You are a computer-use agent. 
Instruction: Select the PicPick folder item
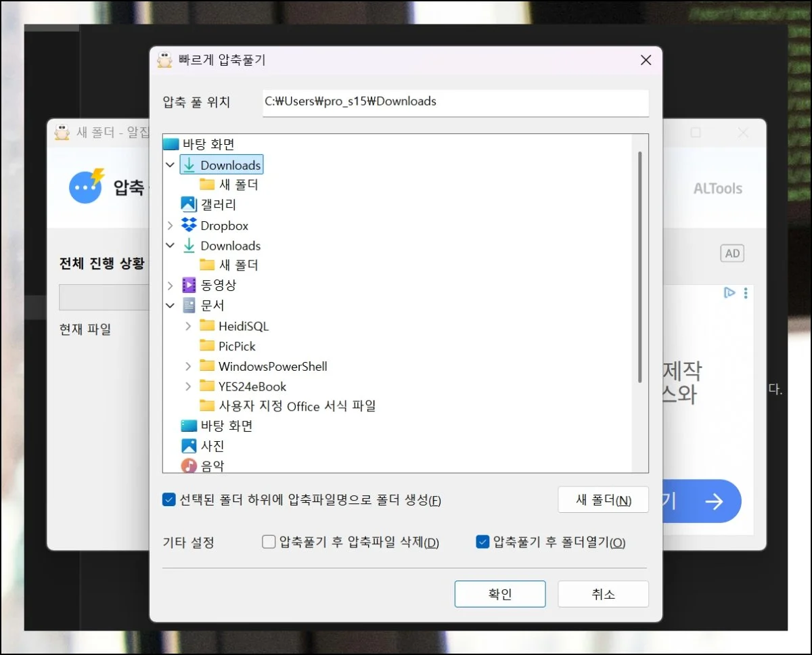pyautogui.click(x=237, y=346)
